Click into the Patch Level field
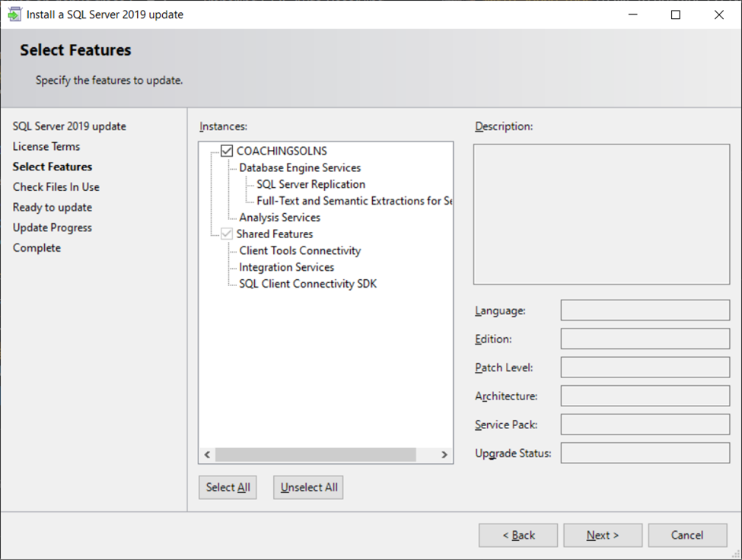This screenshot has width=742, height=560. coord(645,367)
